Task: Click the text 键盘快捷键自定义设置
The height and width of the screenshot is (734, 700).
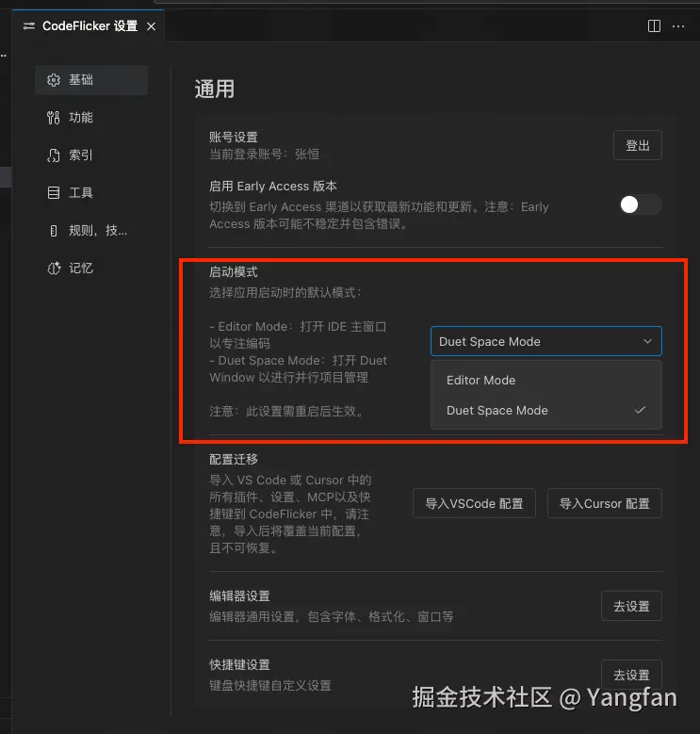Action: click(270, 685)
